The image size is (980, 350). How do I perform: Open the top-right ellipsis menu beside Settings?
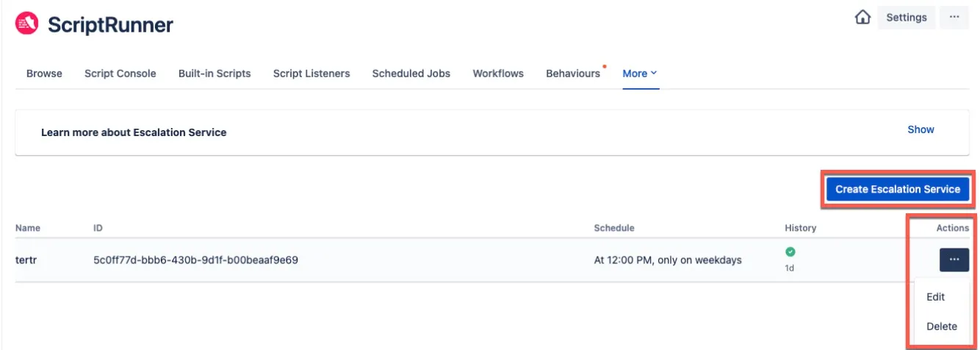point(954,18)
